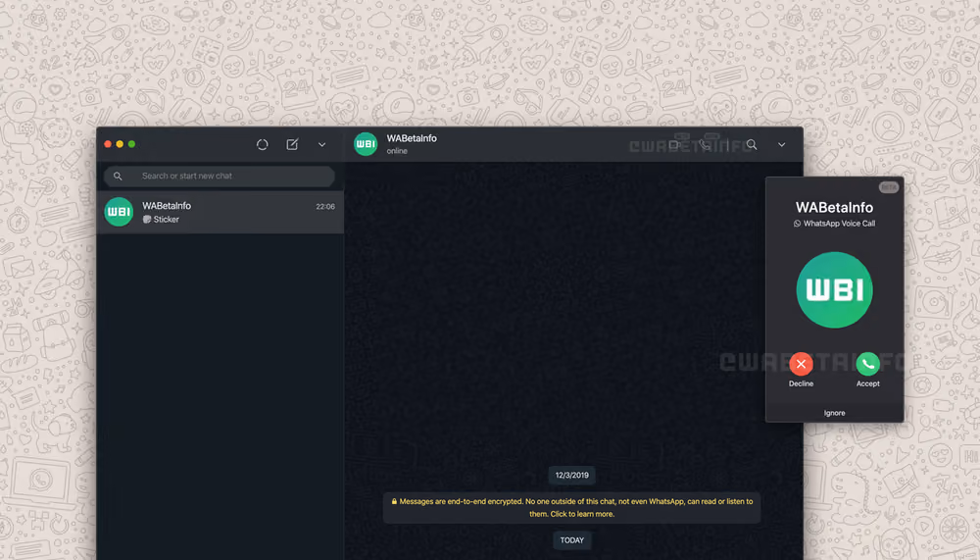Open the WABetaInfo chat row

click(220, 212)
